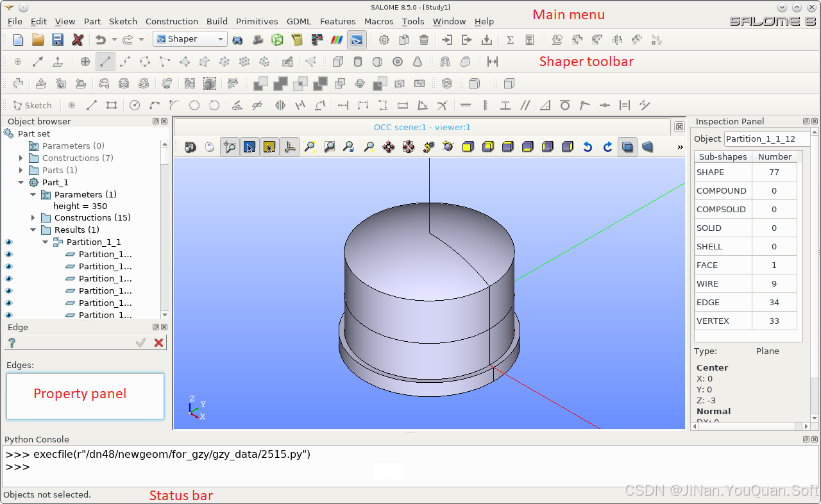Expand the Constructions (15) folder

[x=33, y=217]
